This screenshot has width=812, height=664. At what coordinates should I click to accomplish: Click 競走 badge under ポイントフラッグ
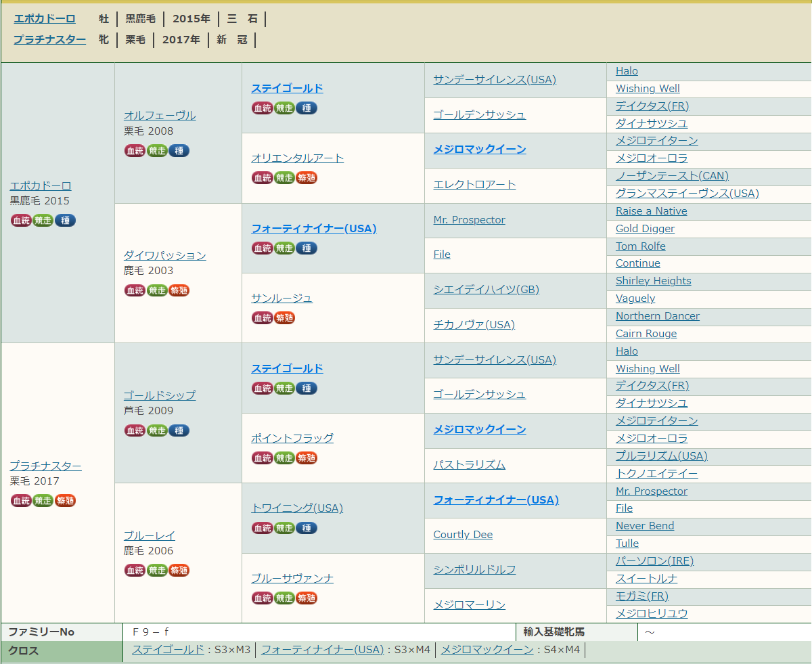coord(285,458)
